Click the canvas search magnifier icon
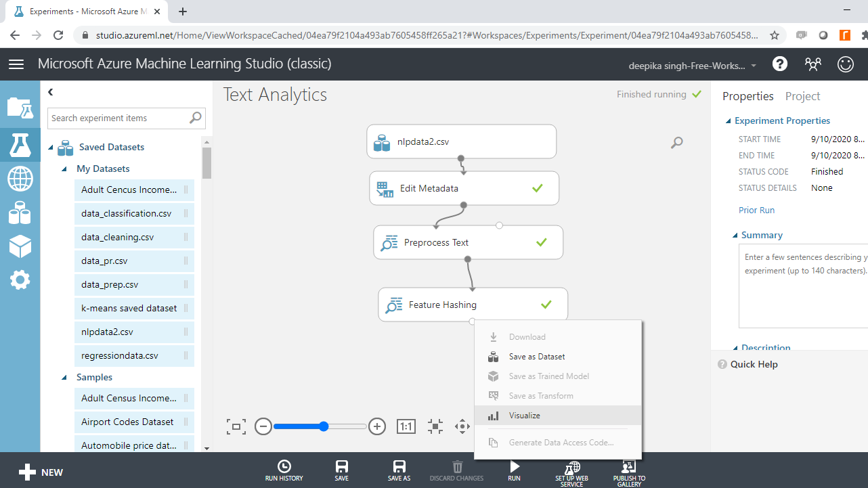 point(677,142)
